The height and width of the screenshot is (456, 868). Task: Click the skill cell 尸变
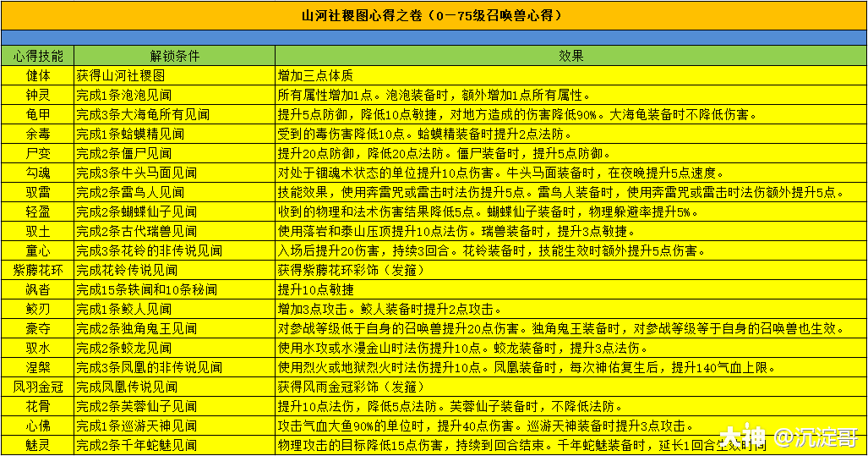[x=38, y=153]
